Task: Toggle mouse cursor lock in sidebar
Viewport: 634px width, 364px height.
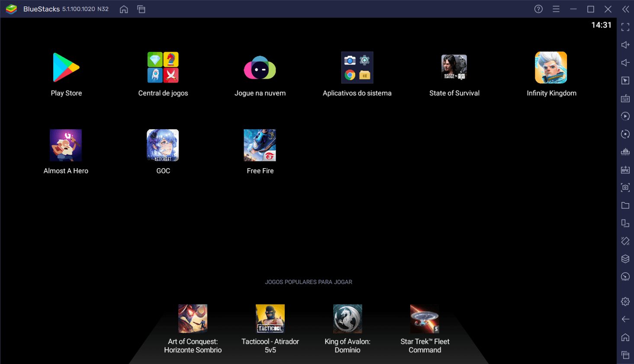Action: point(625,80)
